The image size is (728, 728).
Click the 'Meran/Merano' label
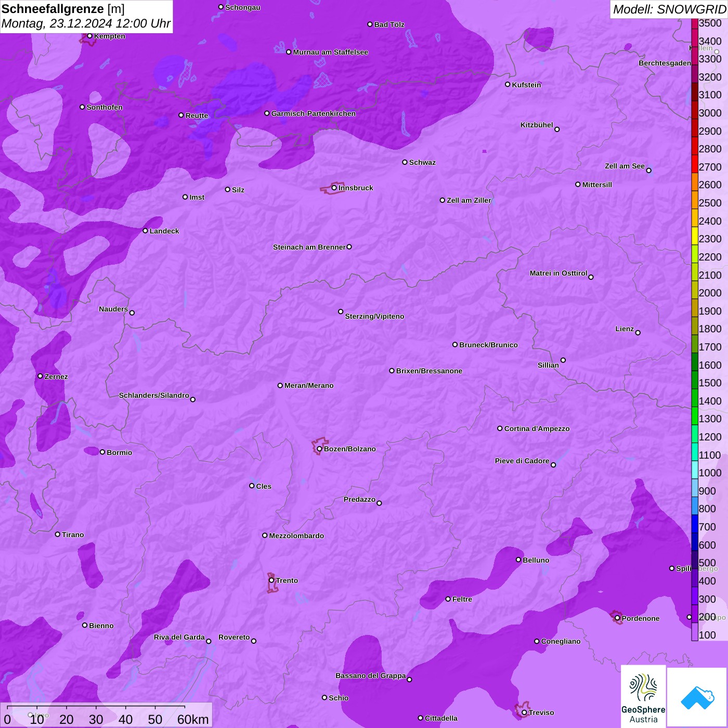click(309, 385)
